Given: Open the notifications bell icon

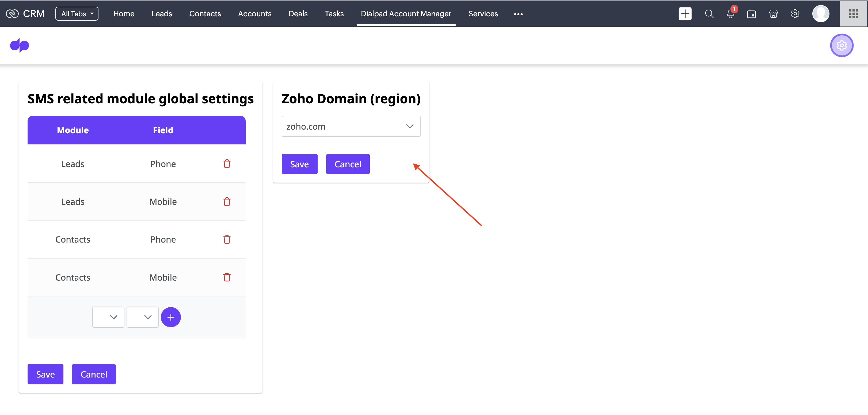Looking at the screenshot, I should coord(730,14).
